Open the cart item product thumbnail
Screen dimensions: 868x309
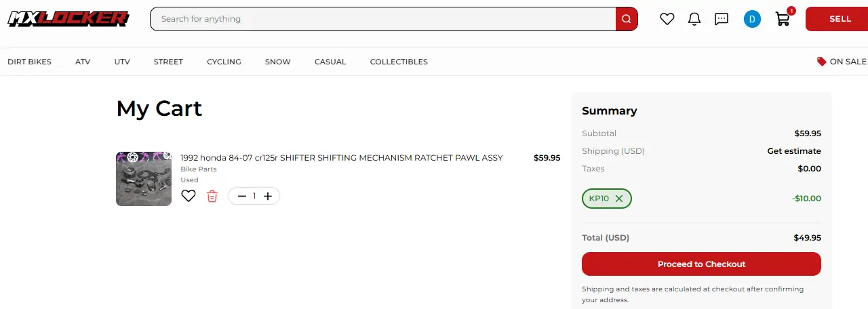pos(144,179)
